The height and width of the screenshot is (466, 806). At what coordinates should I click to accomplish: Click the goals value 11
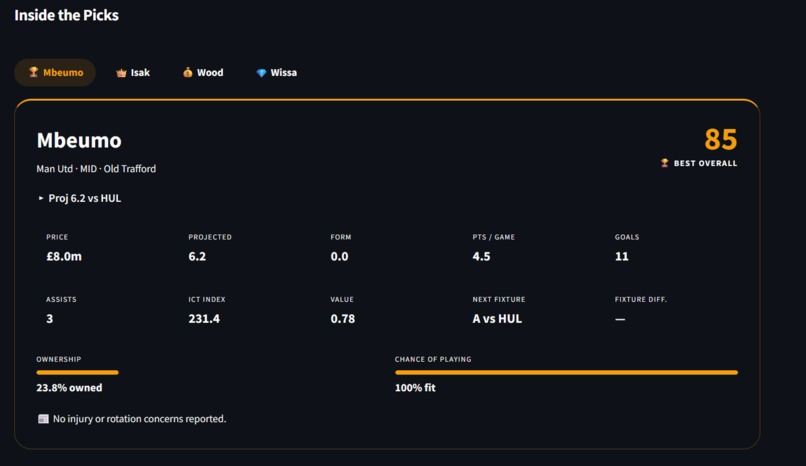coord(621,256)
